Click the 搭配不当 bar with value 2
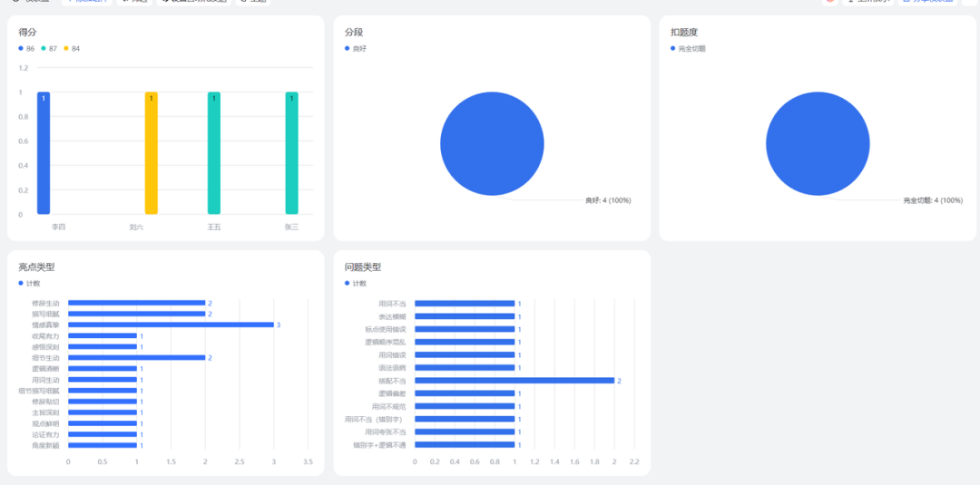The image size is (980, 485). pyautogui.click(x=514, y=380)
